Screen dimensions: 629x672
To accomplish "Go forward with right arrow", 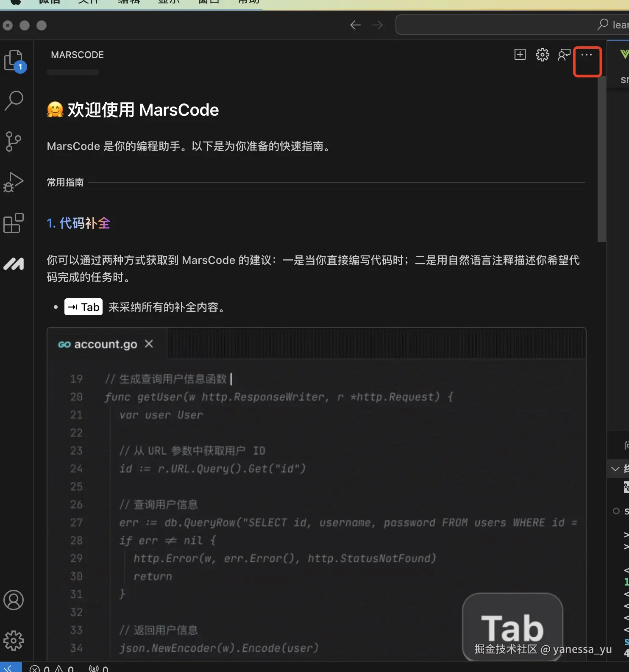I will [377, 25].
